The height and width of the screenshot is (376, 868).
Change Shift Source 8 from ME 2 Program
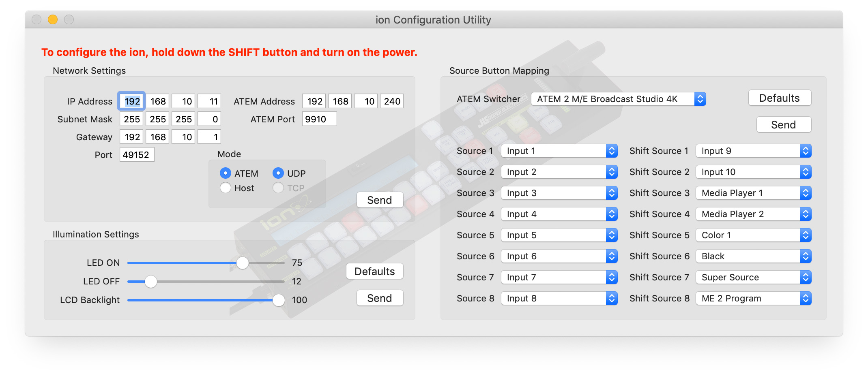[x=754, y=298]
